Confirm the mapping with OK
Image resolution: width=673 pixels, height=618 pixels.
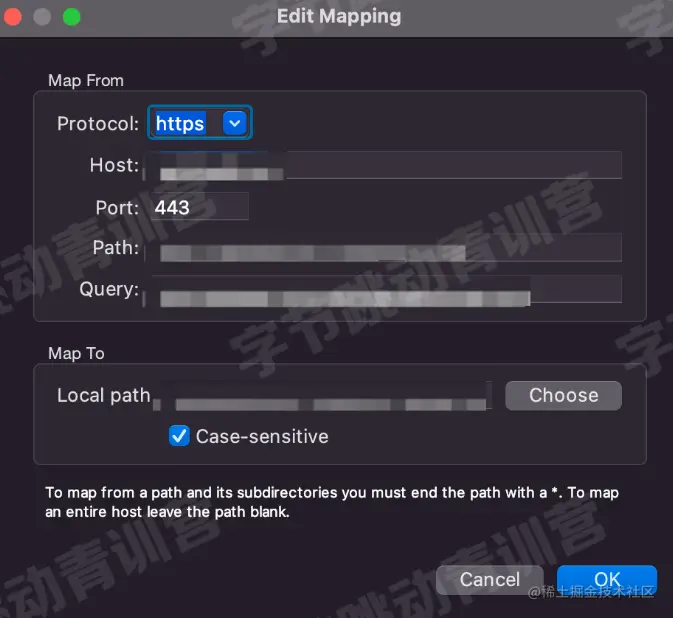[607, 580]
